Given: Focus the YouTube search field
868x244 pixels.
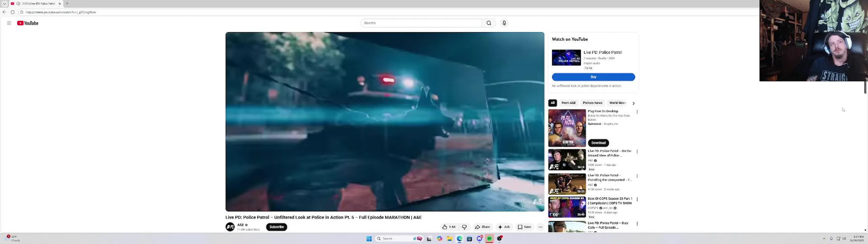Looking at the screenshot, I should pyautogui.click(x=421, y=23).
